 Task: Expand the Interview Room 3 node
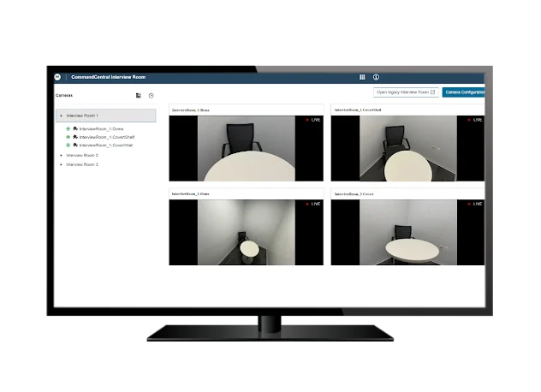[x=61, y=163]
